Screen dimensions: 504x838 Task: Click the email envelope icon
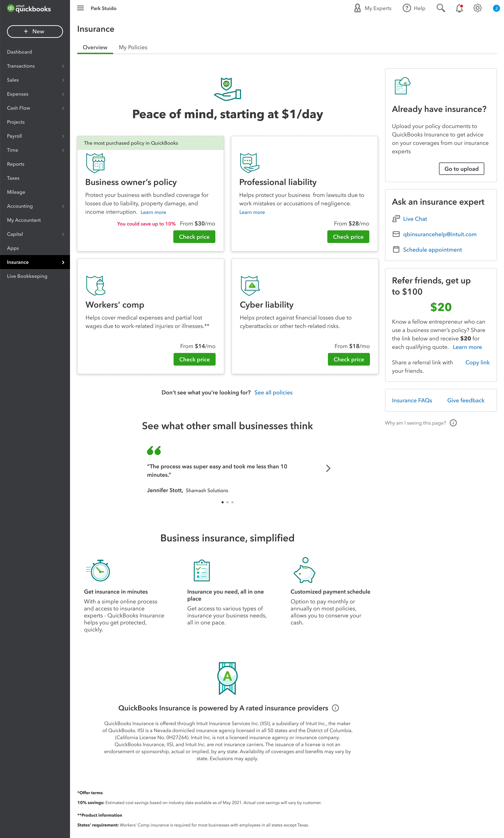[x=396, y=234]
